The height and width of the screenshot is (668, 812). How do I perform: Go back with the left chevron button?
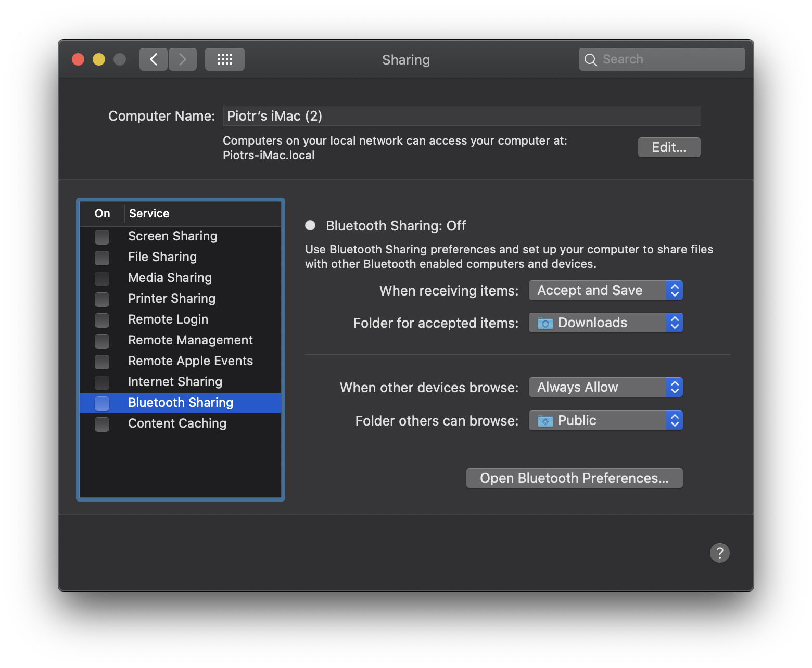(x=154, y=59)
